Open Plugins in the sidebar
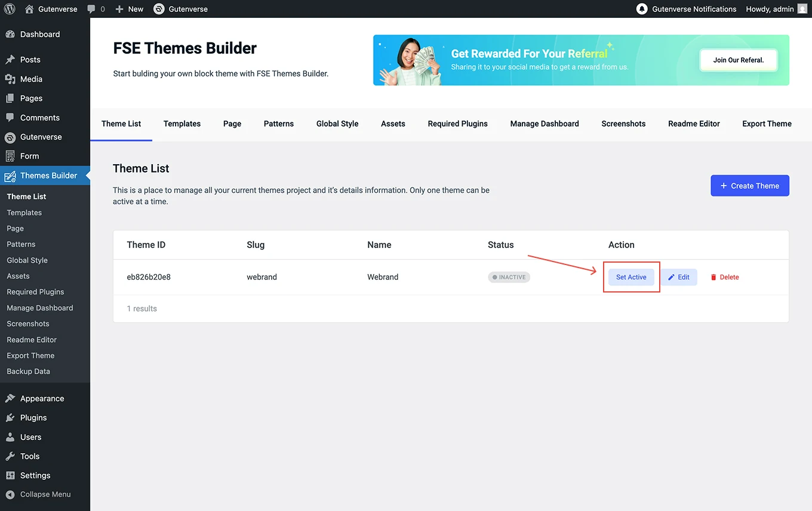The image size is (812, 511). [33, 418]
